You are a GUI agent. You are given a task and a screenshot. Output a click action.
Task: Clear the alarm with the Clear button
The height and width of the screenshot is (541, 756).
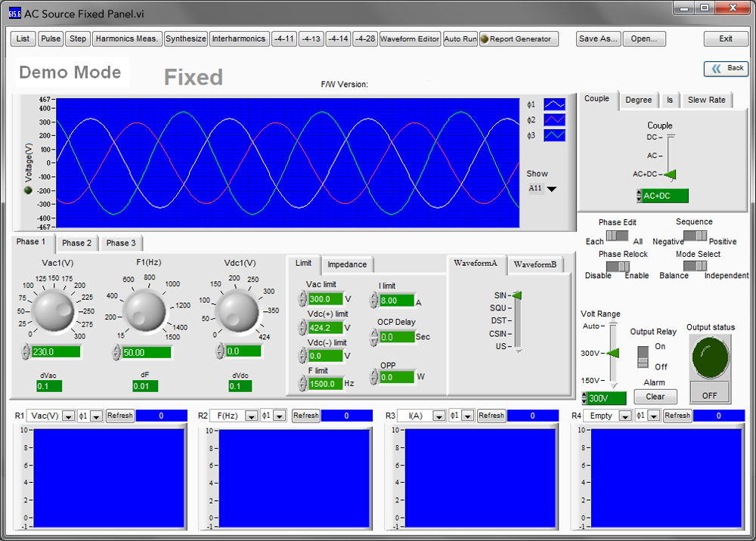click(655, 397)
